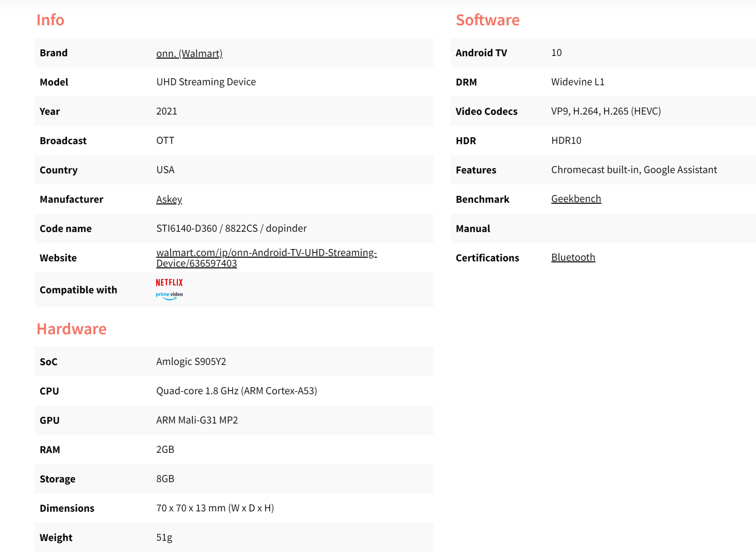This screenshot has width=756, height=559.
Task: Open the Geekbench benchmark link
Action: pos(576,199)
